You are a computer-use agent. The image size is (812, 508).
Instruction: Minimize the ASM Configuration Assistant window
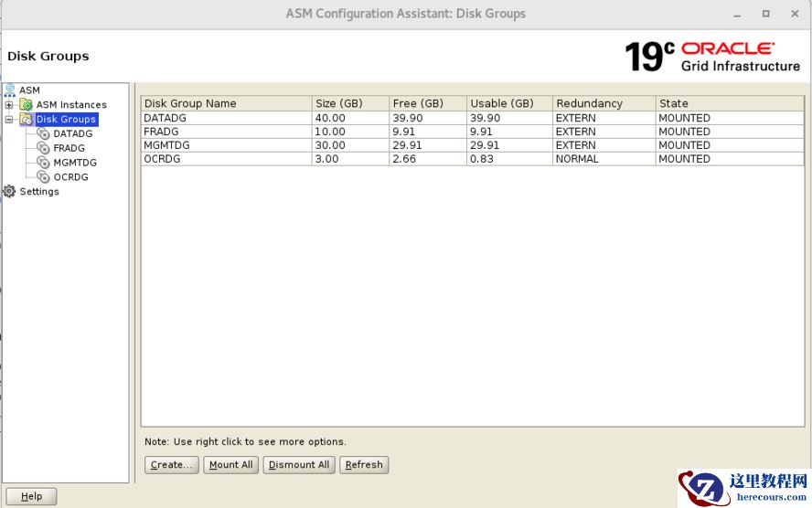pos(737,15)
